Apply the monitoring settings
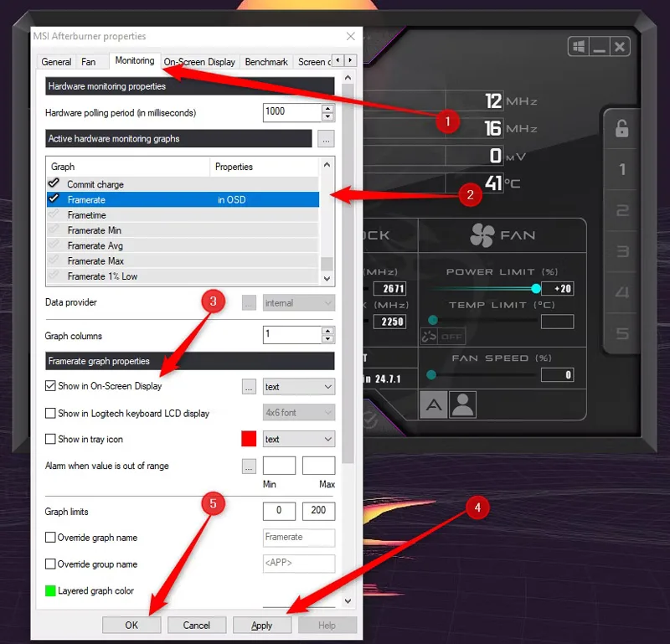 click(262, 626)
